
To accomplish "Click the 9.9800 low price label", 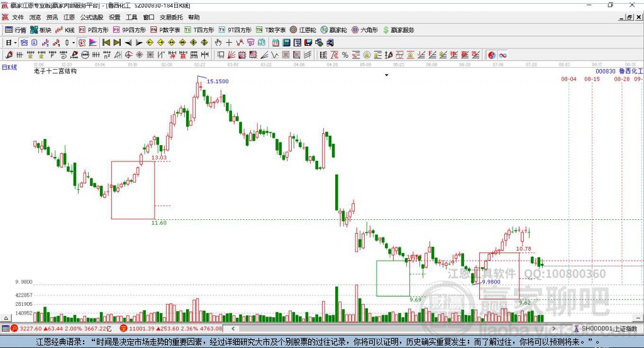I will 491,282.
